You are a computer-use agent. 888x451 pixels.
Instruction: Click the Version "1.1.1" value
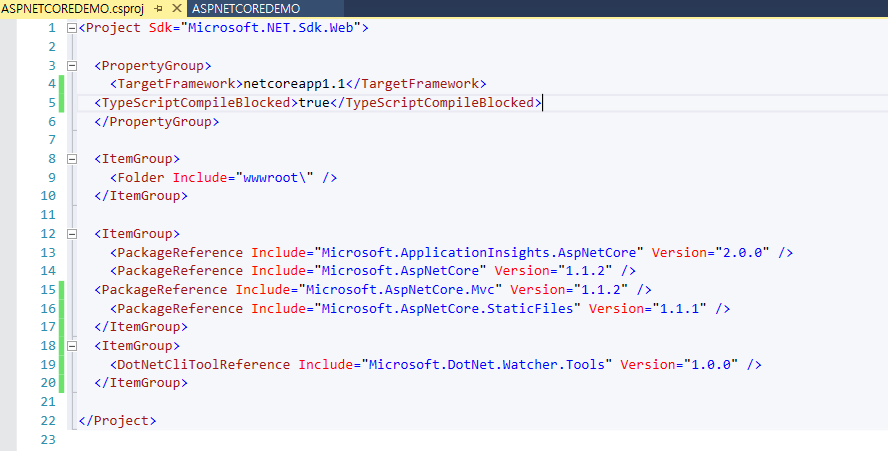[x=680, y=308]
